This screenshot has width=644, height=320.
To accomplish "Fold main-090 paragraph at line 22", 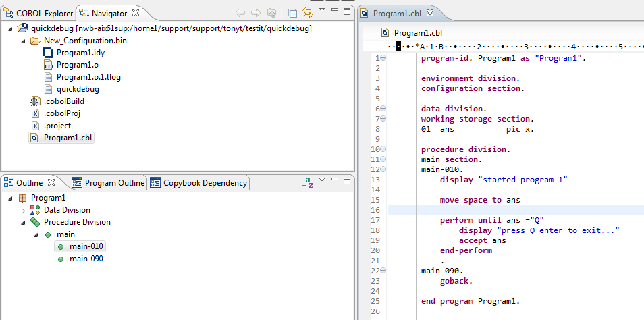I will point(383,271).
